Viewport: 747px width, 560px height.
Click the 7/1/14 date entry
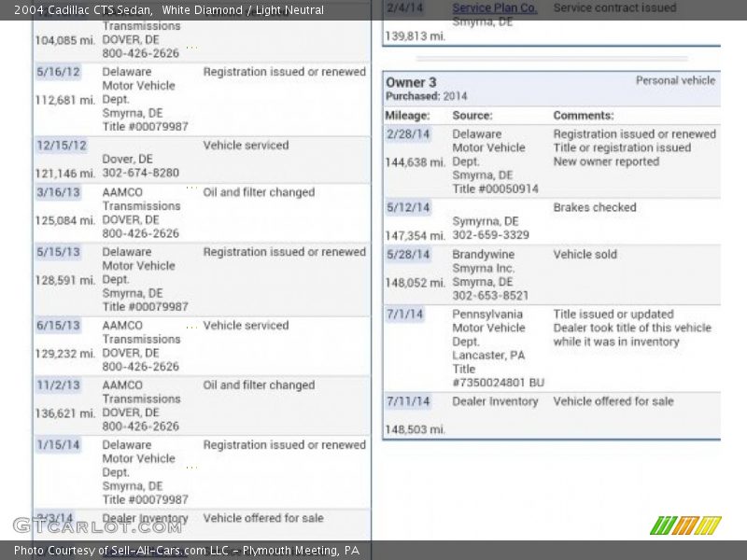tap(404, 315)
